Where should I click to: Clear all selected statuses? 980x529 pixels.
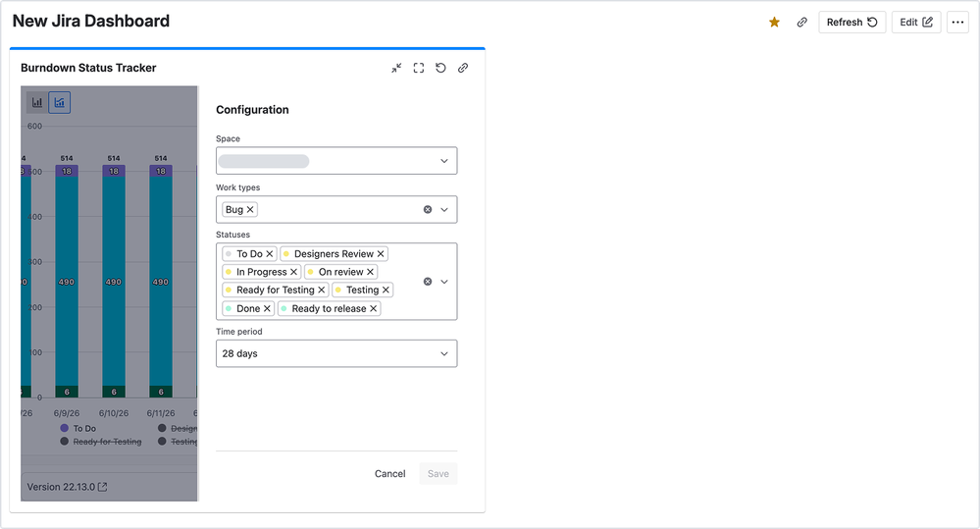428,282
